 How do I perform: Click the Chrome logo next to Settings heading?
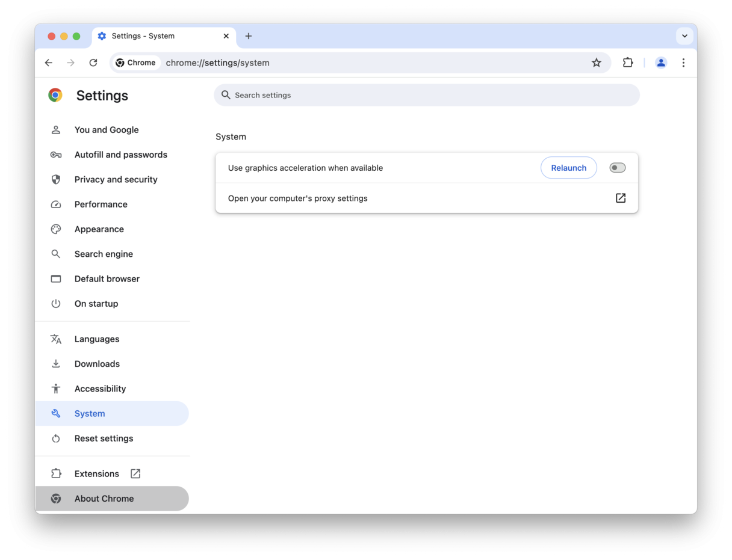point(55,94)
